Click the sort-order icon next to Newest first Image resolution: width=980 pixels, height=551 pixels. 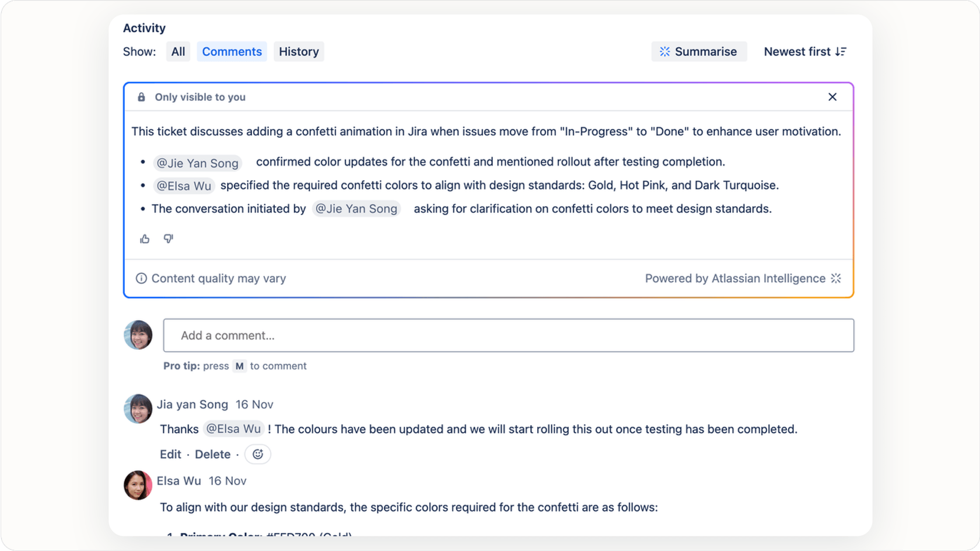click(841, 51)
